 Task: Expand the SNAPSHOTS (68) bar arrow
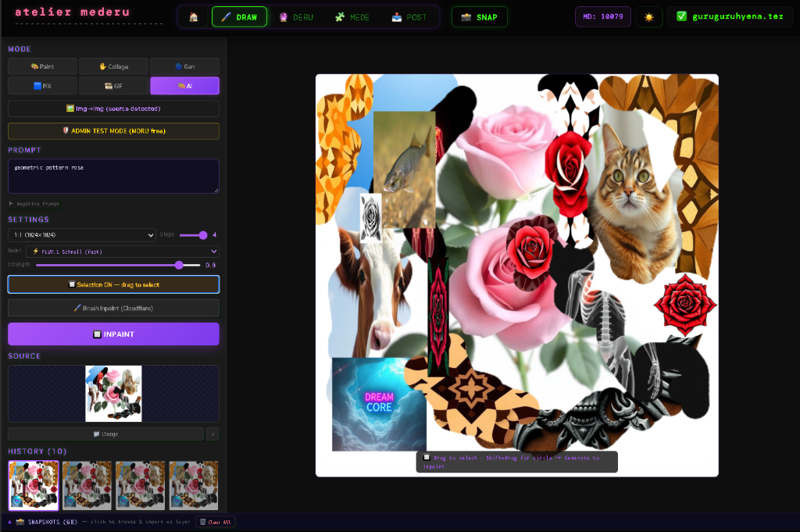(9, 522)
